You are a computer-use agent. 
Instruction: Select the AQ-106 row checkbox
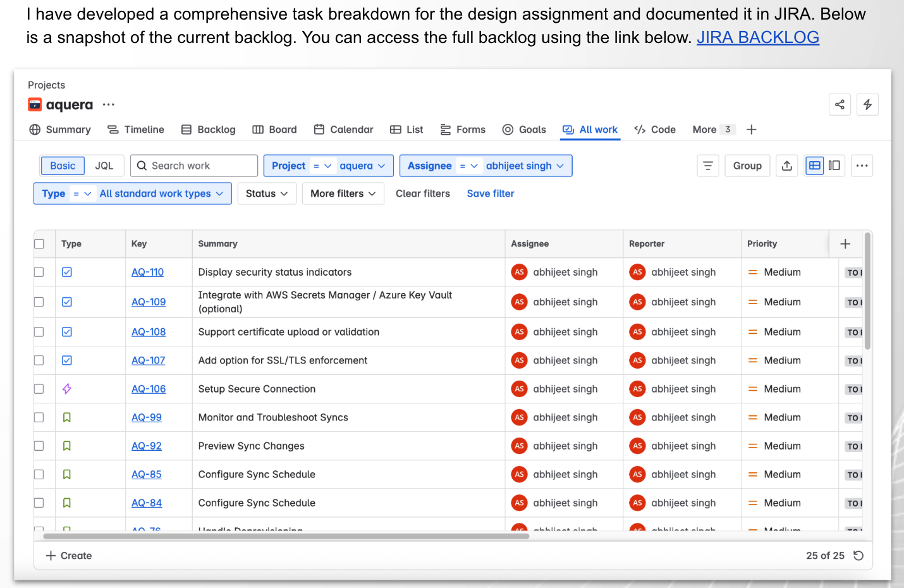coord(39,389)
